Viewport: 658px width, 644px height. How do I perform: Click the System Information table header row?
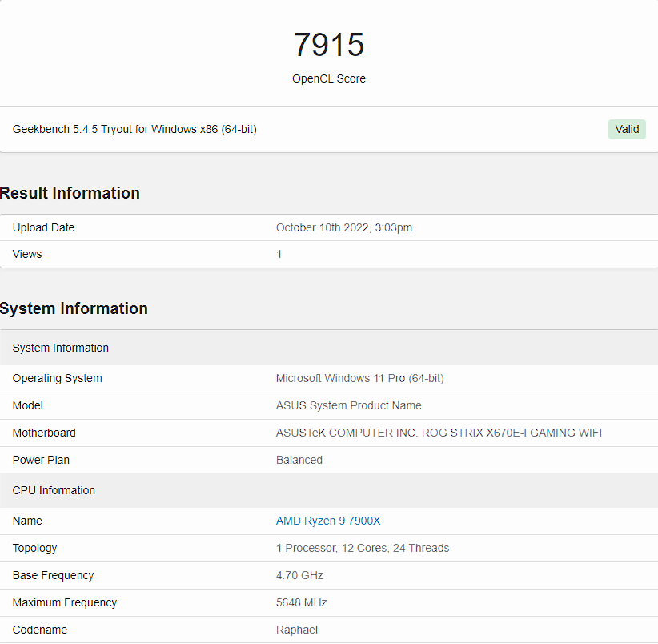(329, 348)
